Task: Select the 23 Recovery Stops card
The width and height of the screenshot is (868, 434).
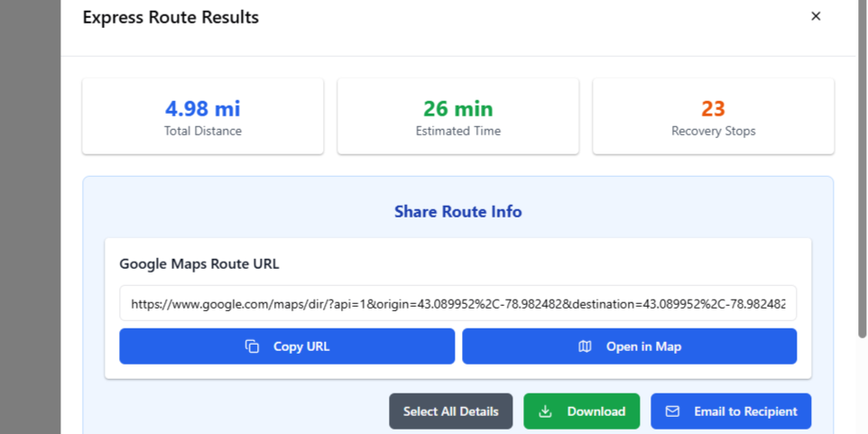Action: 713,116
